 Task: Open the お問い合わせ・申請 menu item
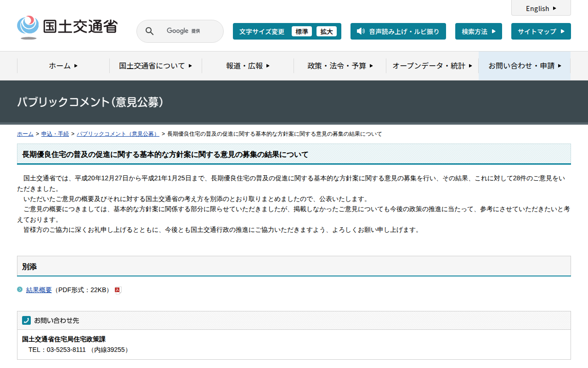525,66
